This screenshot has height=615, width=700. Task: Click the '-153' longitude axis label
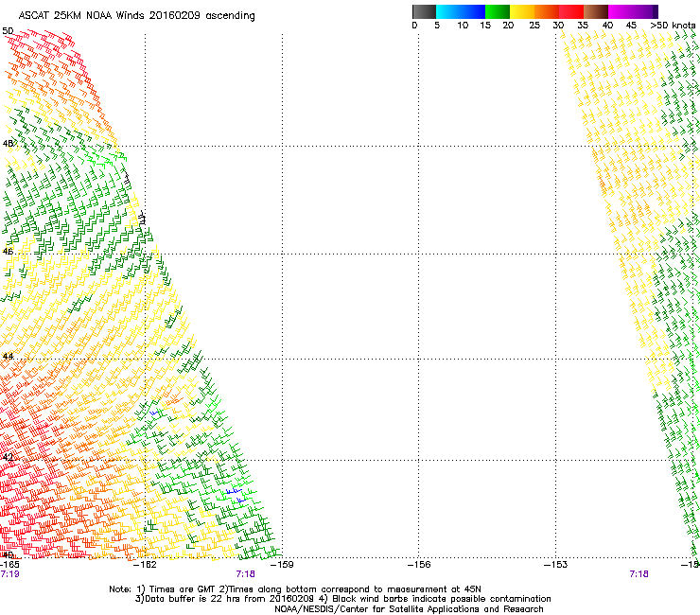556,565
